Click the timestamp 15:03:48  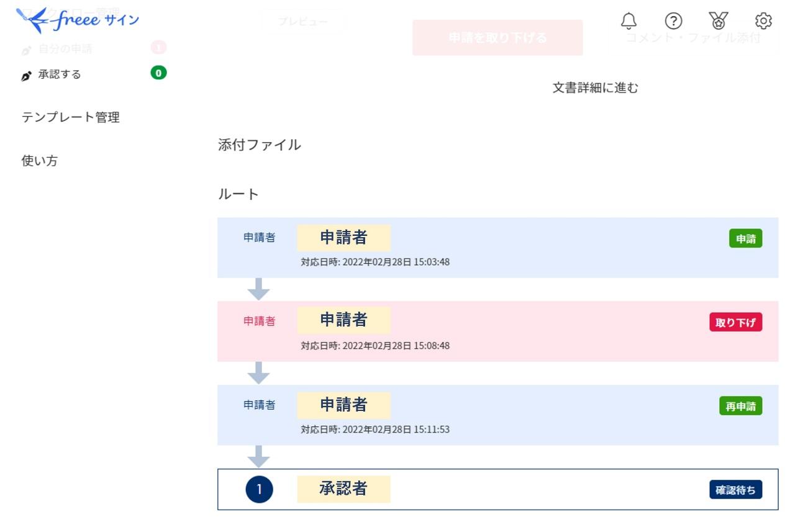[x=375, y=262]
